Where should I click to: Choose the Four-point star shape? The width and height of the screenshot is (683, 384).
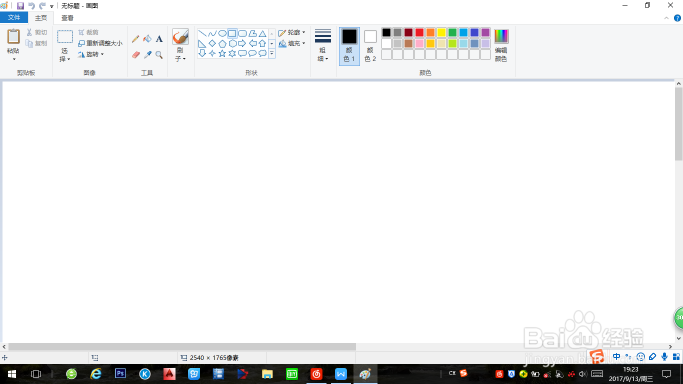212,53
